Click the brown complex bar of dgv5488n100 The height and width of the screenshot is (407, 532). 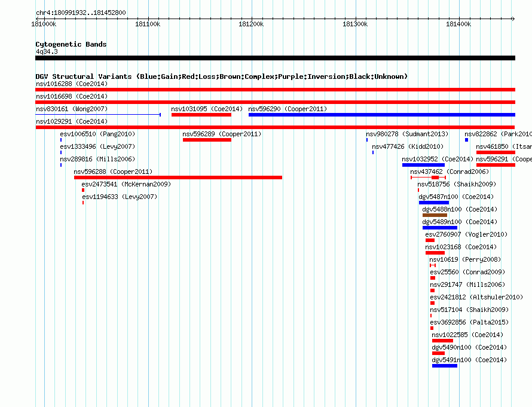pyautogui.click(x=435, y=215)
